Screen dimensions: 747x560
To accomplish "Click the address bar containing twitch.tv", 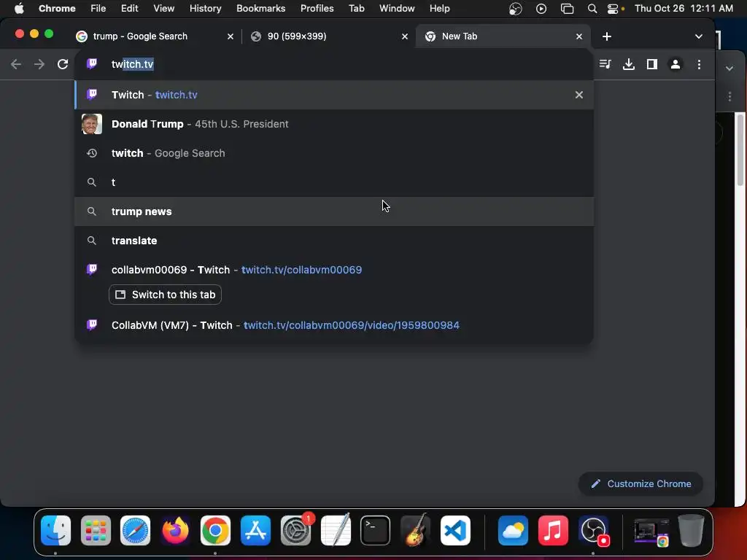I will tap(334, 64).
